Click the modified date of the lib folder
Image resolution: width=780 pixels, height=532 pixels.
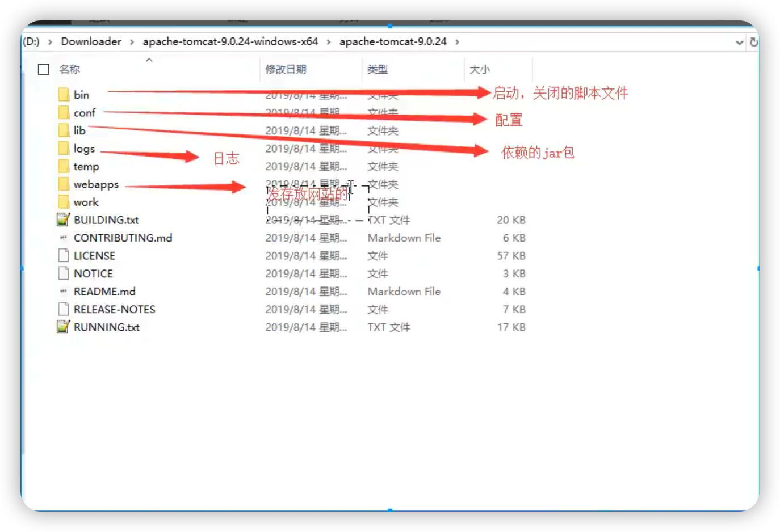click(305, 130)
